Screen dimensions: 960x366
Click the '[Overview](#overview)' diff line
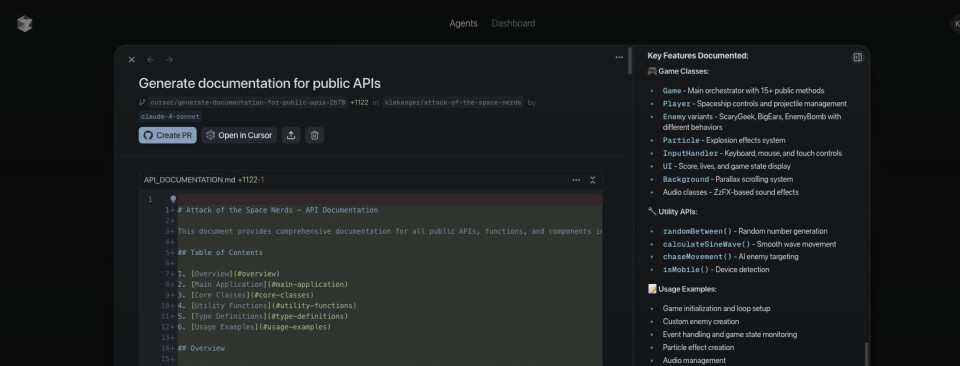point(228,274)
